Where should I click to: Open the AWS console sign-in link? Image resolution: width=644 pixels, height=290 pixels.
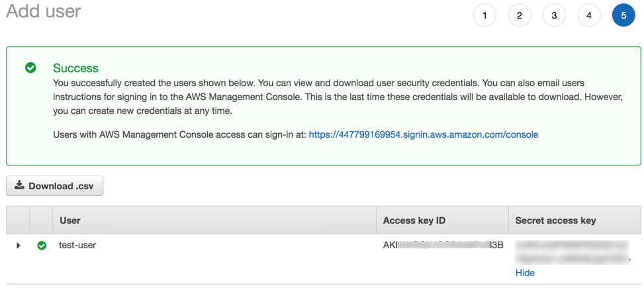click(x=423, y=134)
